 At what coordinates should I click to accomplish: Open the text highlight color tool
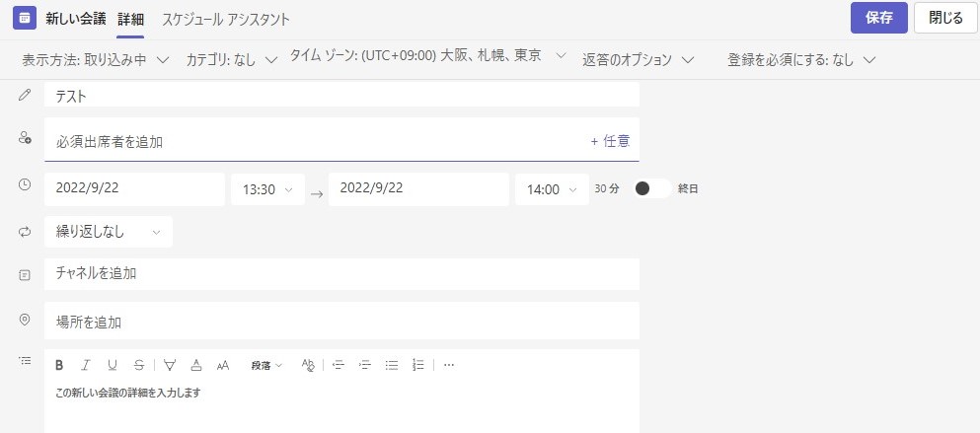170,366
